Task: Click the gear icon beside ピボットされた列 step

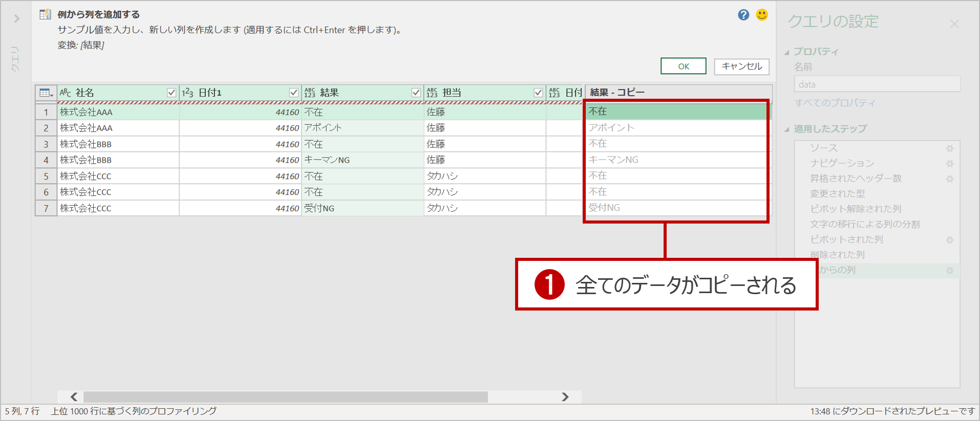Action: pyautogui.click(x=950, y=240)
